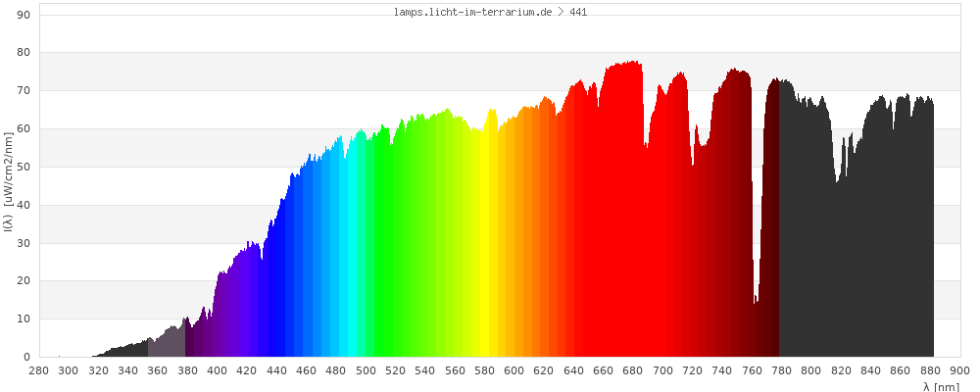Click the 280 tick on the wavelength axis
980x392 pixels.
click(39, 370)
